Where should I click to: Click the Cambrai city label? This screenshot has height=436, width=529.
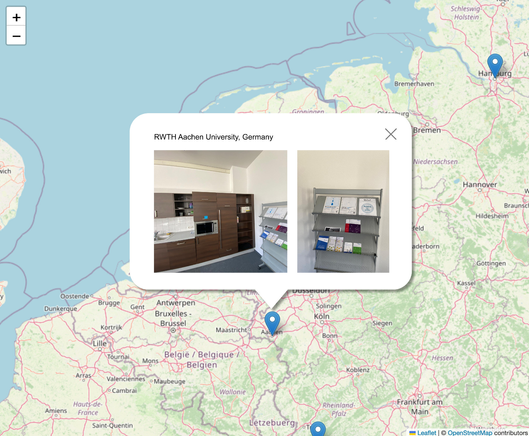tap(124, 390)
